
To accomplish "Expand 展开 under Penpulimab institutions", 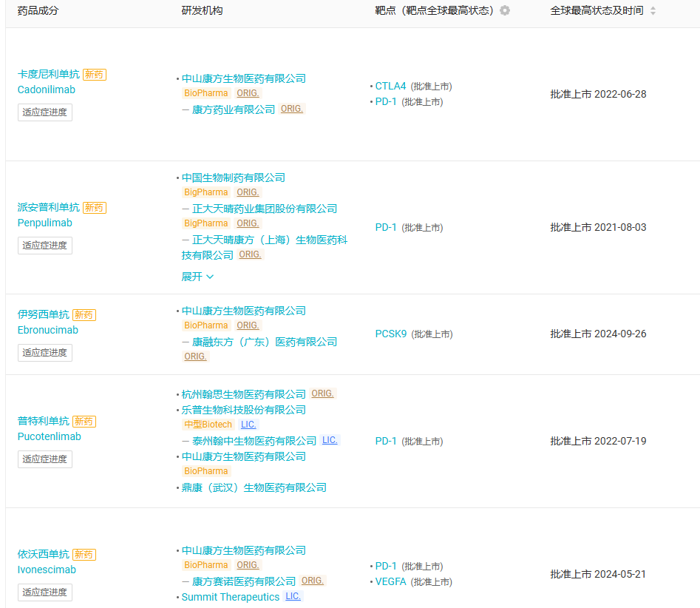I will [197, 277].
